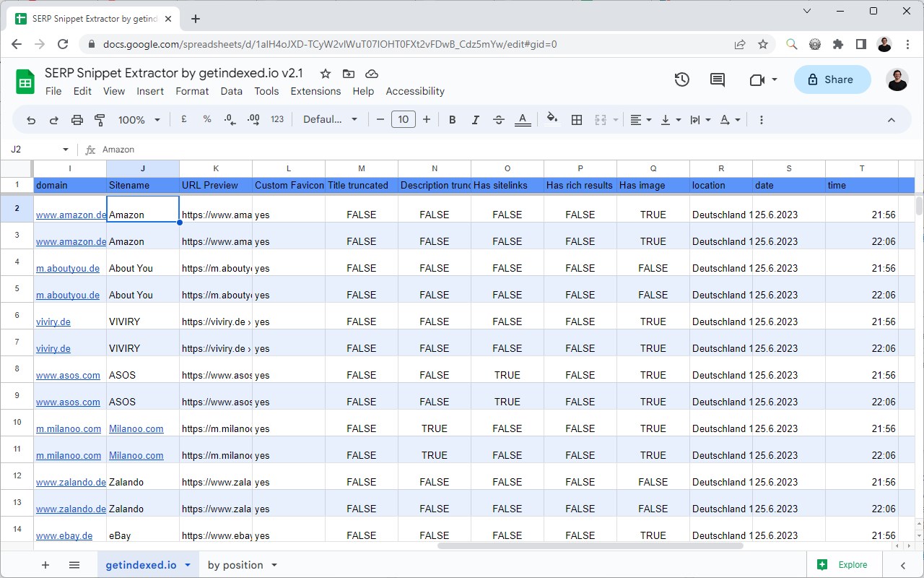
Task: Open the name box dropdown
Action: (x=66, y=150)
